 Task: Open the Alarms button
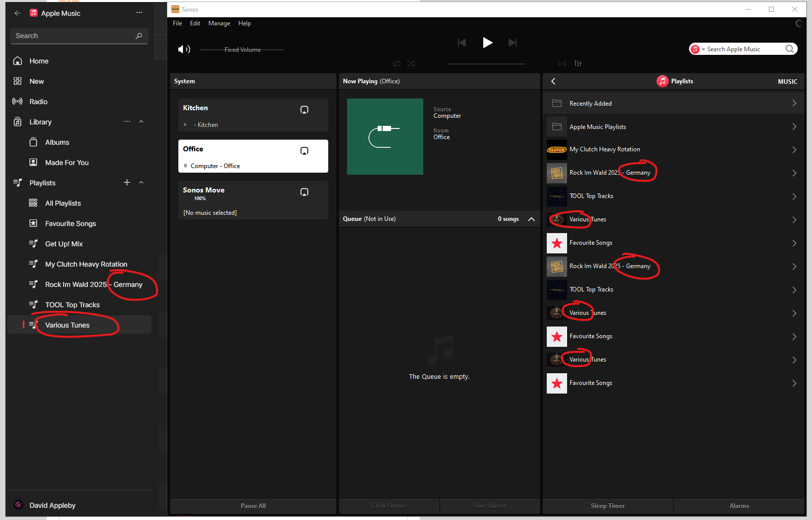click(x=739, y=506)
